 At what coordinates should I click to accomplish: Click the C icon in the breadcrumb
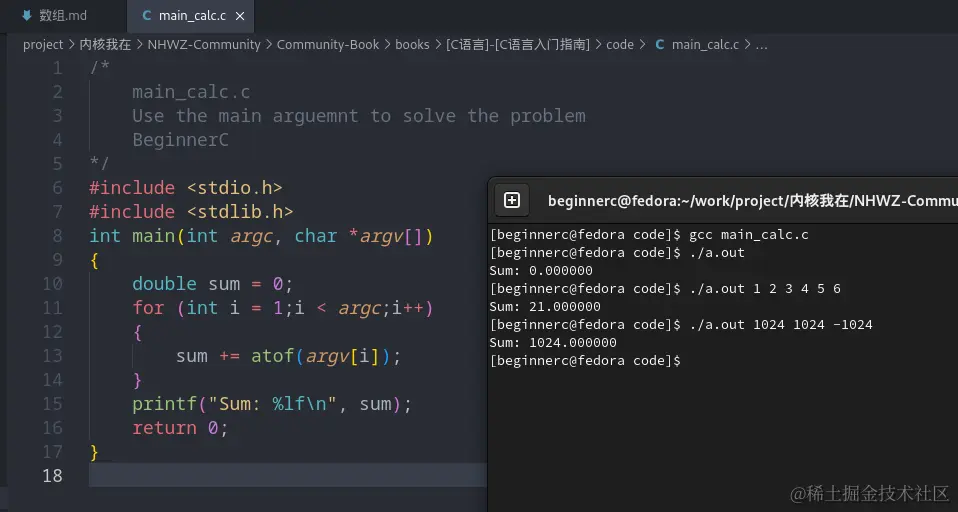point(660,45)
